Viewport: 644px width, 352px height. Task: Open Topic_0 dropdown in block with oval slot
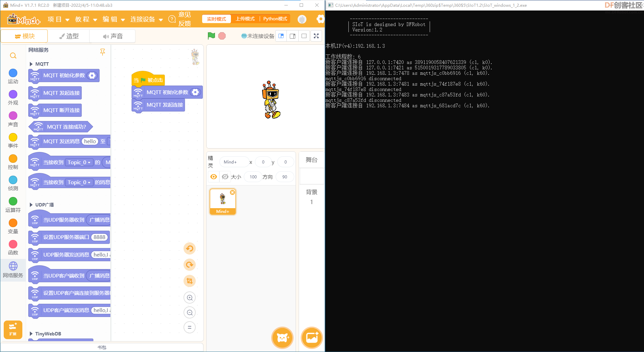coord(79,162)
